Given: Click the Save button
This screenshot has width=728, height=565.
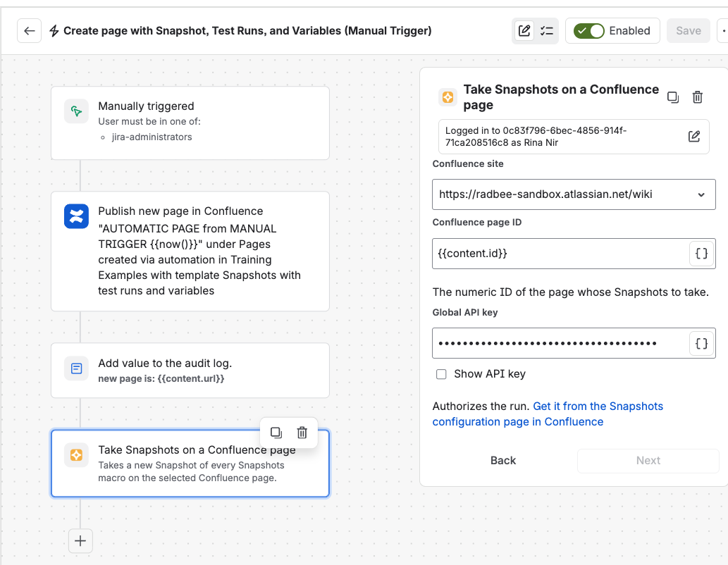Looking at the screenshot, I should [688, 30].
